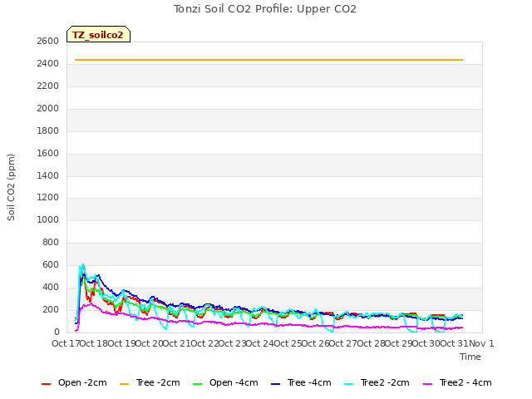The image size is (532, 399).
Task: Click the Nov 1 x-axis tick label
Action: click(481, 343)
